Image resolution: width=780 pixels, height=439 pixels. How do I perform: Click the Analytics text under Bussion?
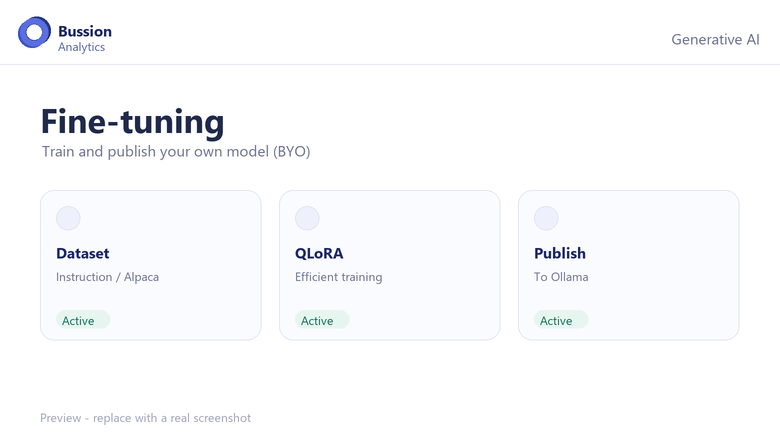[82, 47]
